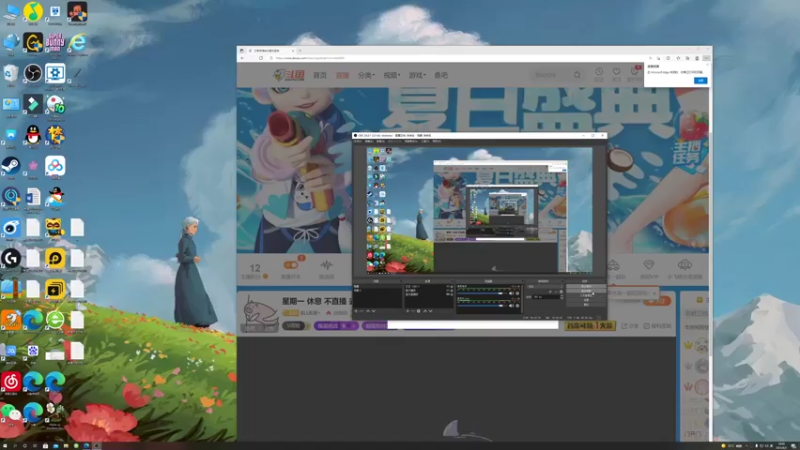Screen dimensions: 800x450
Task: Open Douyu watch history clock icon
Action: coord(599,71)
